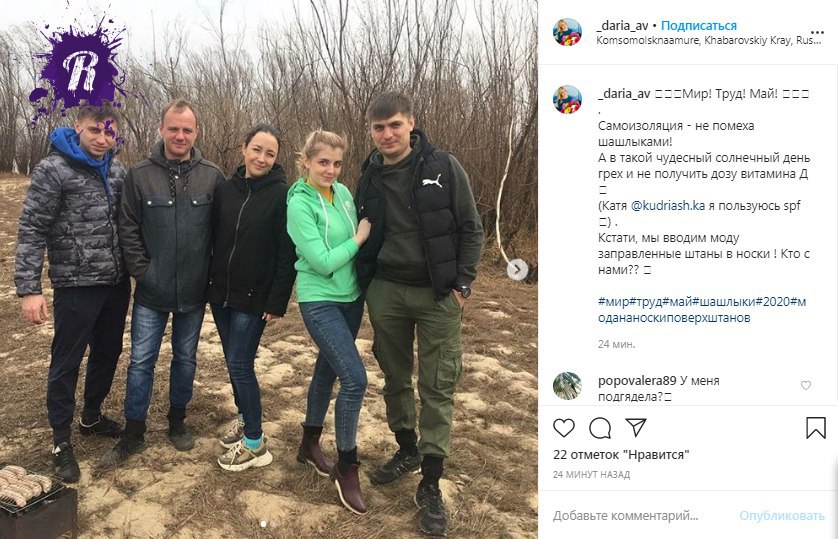This screenshot has width=838, height=539.
Task: Open popovalera89 username in comments
Action: (637, 381)
